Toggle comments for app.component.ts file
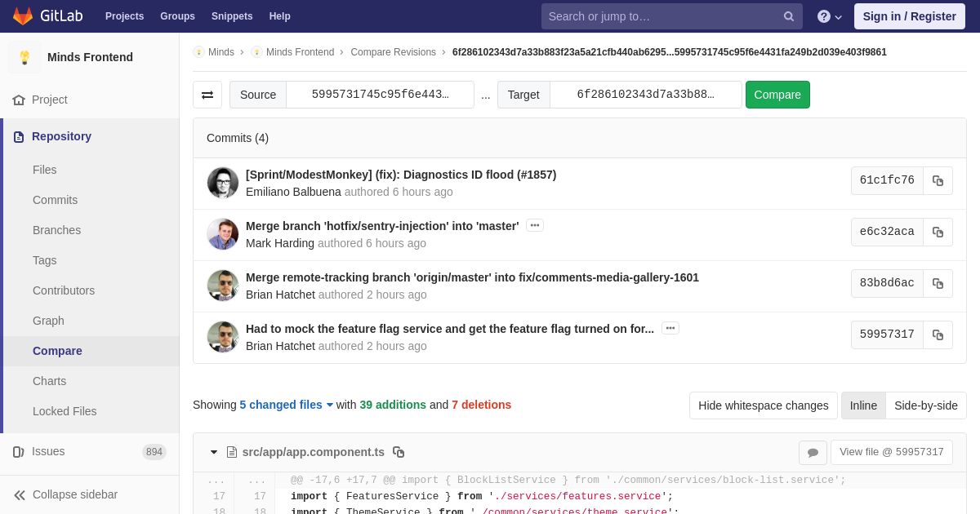 tap(813, 453)
